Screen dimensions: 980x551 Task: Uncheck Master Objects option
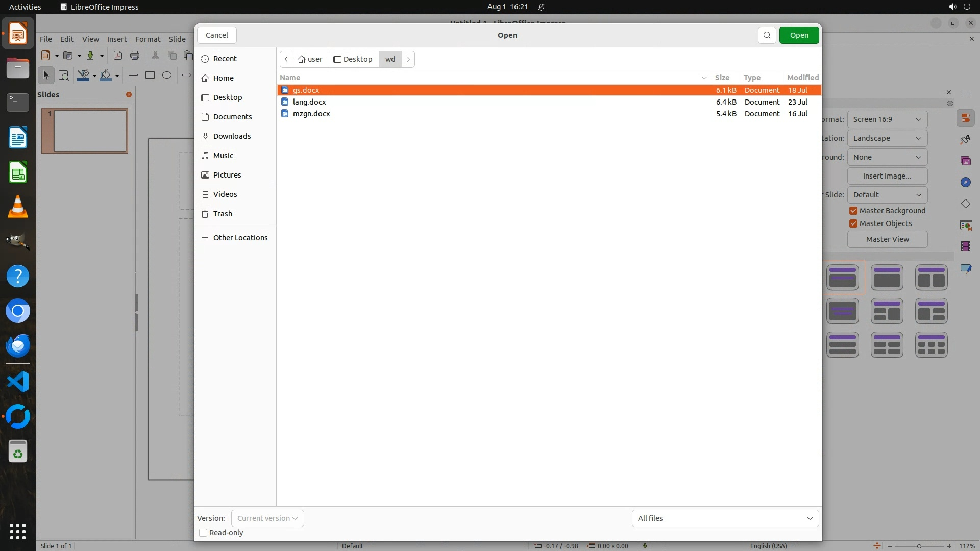point(853,223)
